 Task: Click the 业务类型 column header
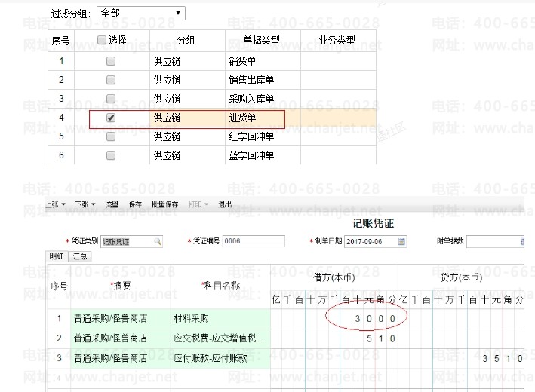[337, 40]
